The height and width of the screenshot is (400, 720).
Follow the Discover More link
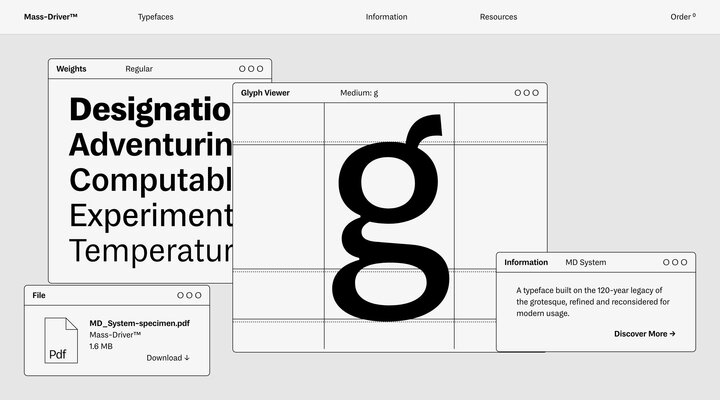click(644, 334)
